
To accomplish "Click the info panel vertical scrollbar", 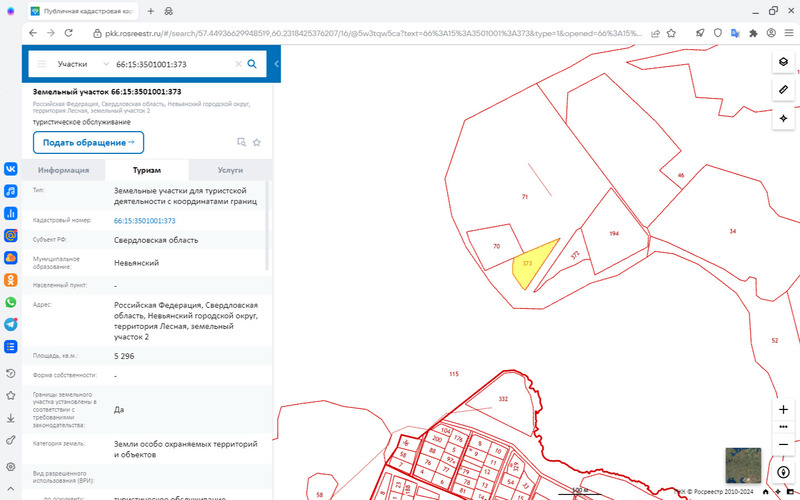I will click(266, 226).
